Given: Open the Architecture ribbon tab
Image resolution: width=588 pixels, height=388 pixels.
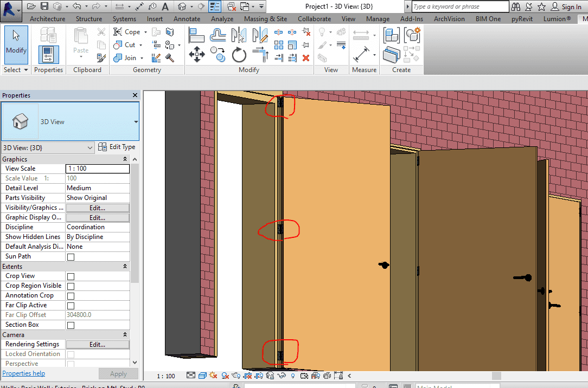Looking at the screenshot, I should [x=47, y=19].
